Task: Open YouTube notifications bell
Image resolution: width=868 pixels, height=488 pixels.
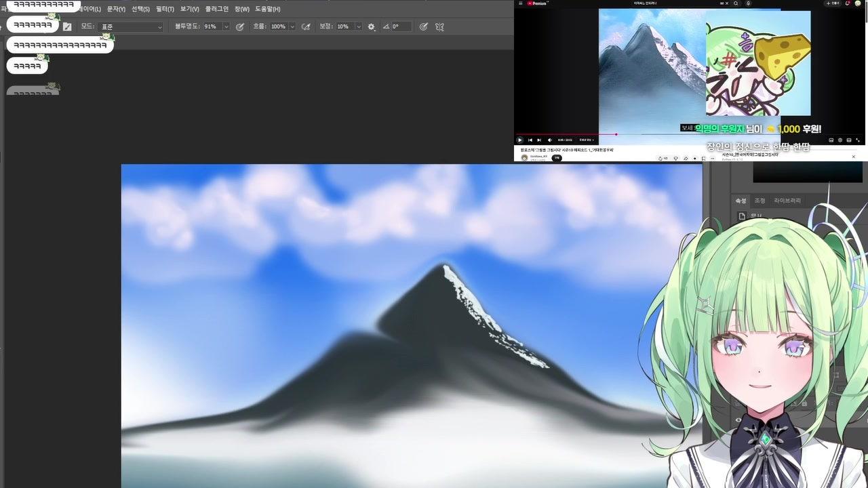Action: (x=848, y=3)
